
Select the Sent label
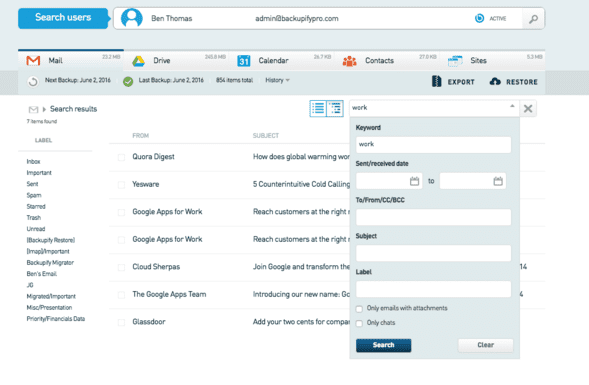[32, 184]
